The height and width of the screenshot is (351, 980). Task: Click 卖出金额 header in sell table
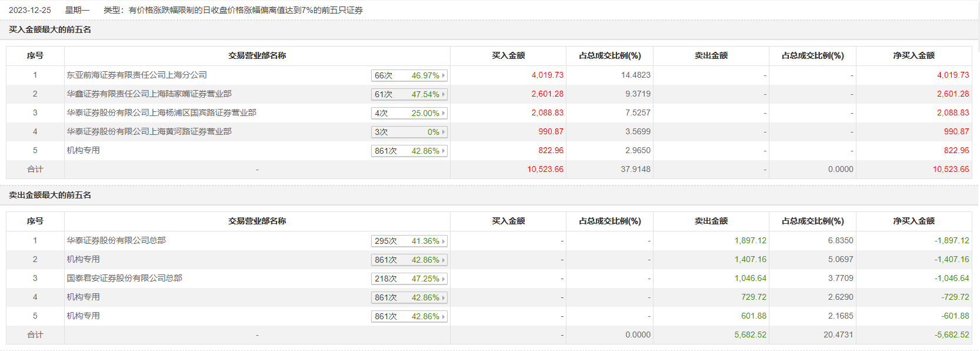(711, 221)
